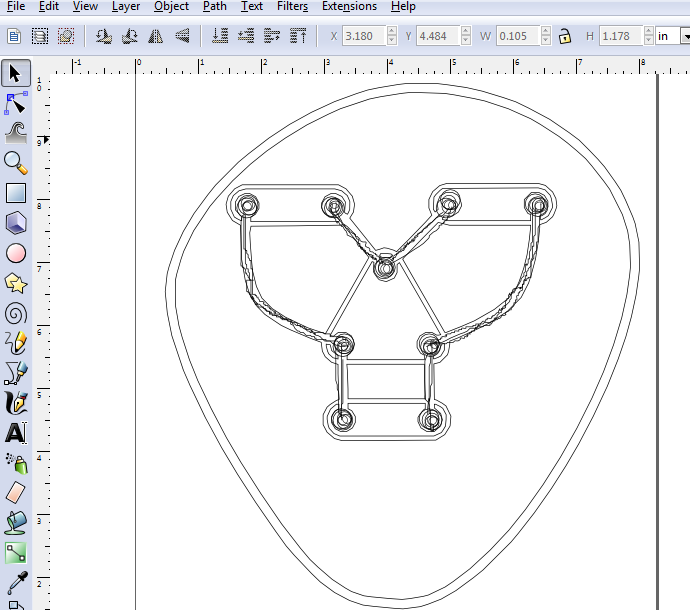This screenshot has width=690, height=610.
Task: Click Select all in all layers icon
Action: point(40,36)
